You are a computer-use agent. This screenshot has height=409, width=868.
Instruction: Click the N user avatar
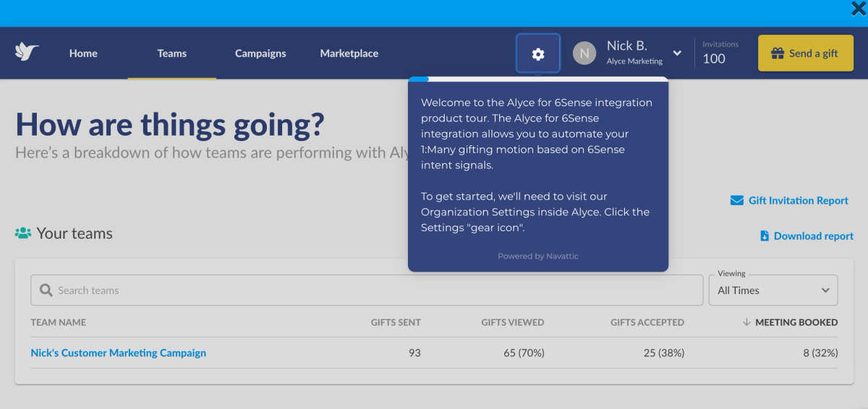click(584, 53)
